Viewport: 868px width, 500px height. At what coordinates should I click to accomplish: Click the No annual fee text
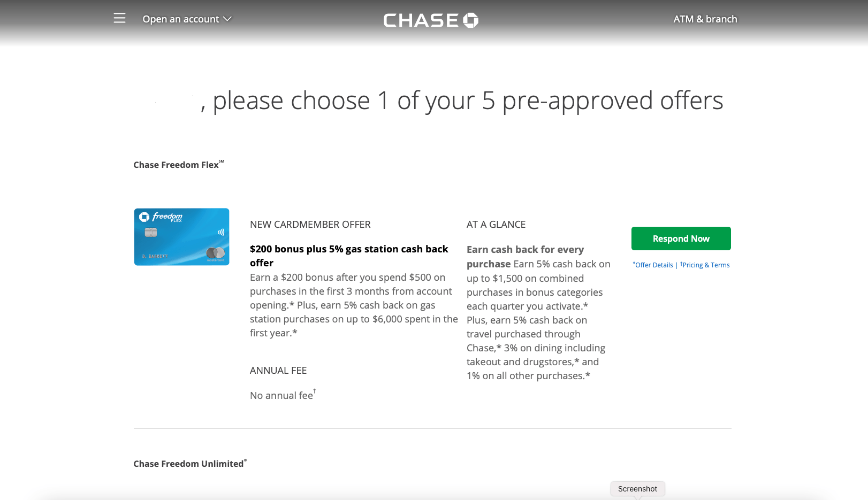[x=283, y=395]
